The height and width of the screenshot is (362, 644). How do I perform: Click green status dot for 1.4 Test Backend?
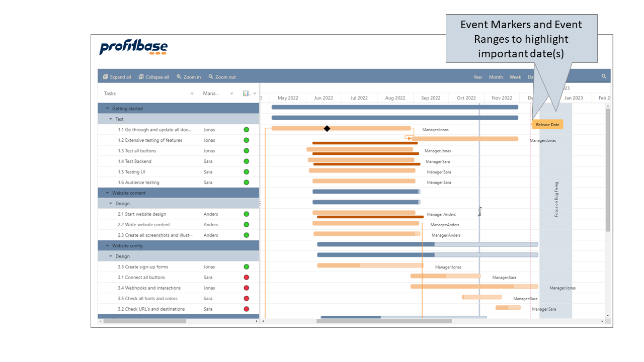(247, 161)
